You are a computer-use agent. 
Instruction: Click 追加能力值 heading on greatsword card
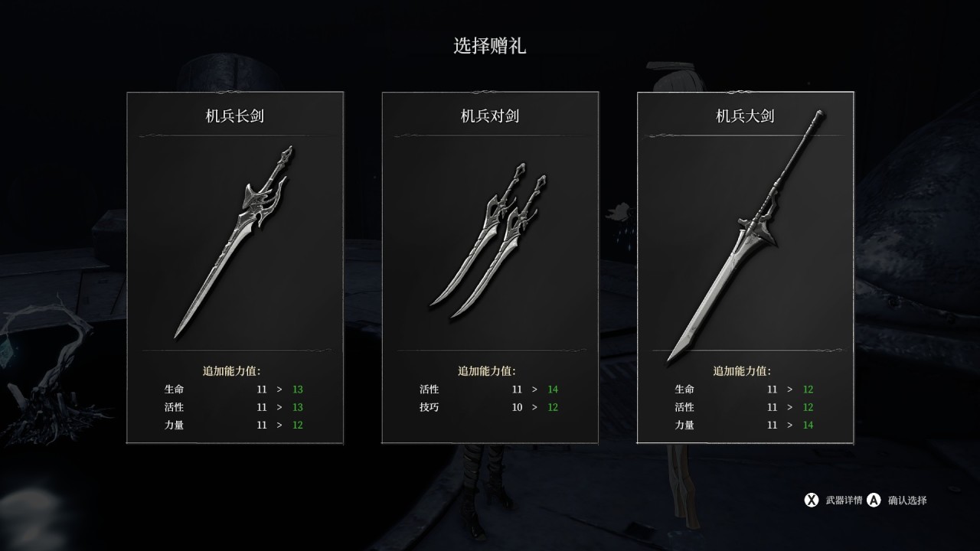pyautogui.click(x=742, y=371)
